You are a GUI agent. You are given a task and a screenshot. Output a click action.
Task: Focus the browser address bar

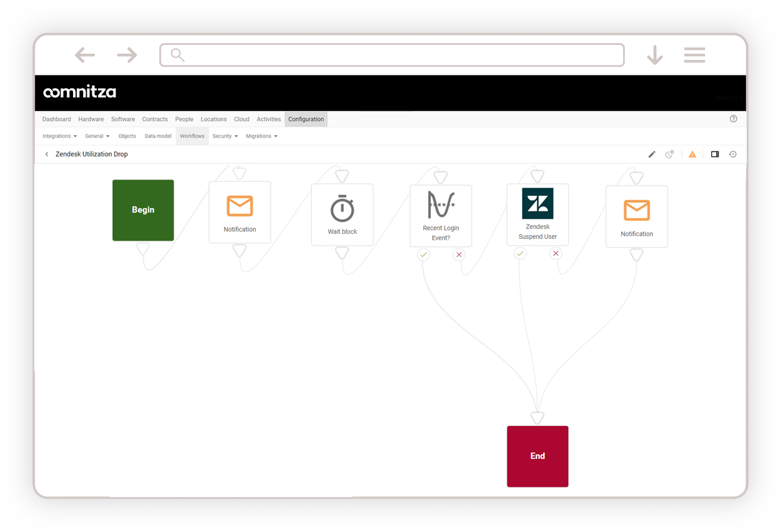pyautogui.click(x=392, y=55)
